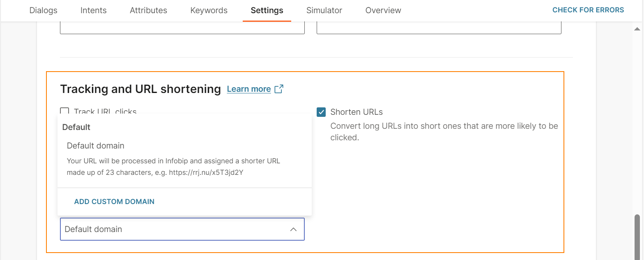Image resolution: width=644 pixels, height=260 pixels.
Task: Uncheck the Shorten URLs checkbox
Action: [321, 111]
